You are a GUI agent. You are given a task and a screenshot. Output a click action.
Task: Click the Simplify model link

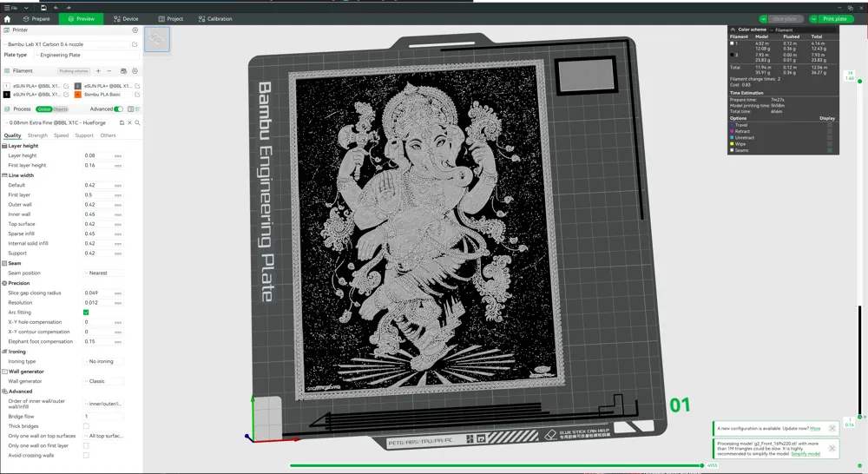coord(806,453)
